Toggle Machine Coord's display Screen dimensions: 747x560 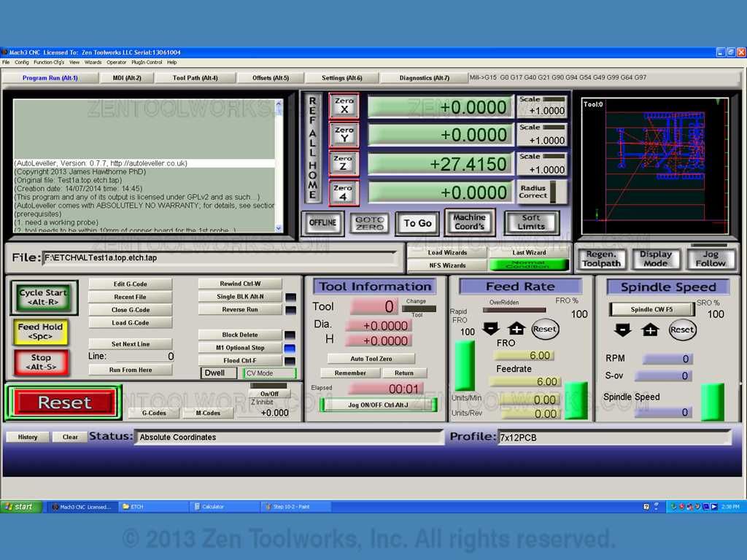(x=470, y=222)
